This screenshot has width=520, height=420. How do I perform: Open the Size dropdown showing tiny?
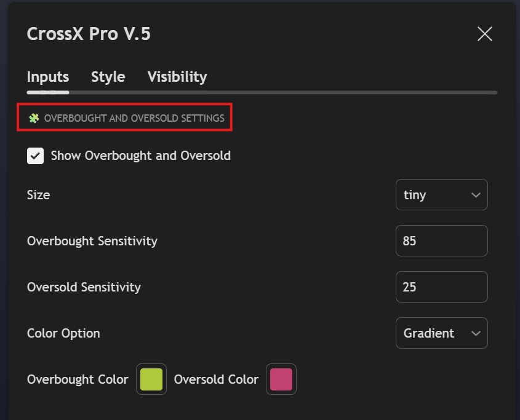435,195
